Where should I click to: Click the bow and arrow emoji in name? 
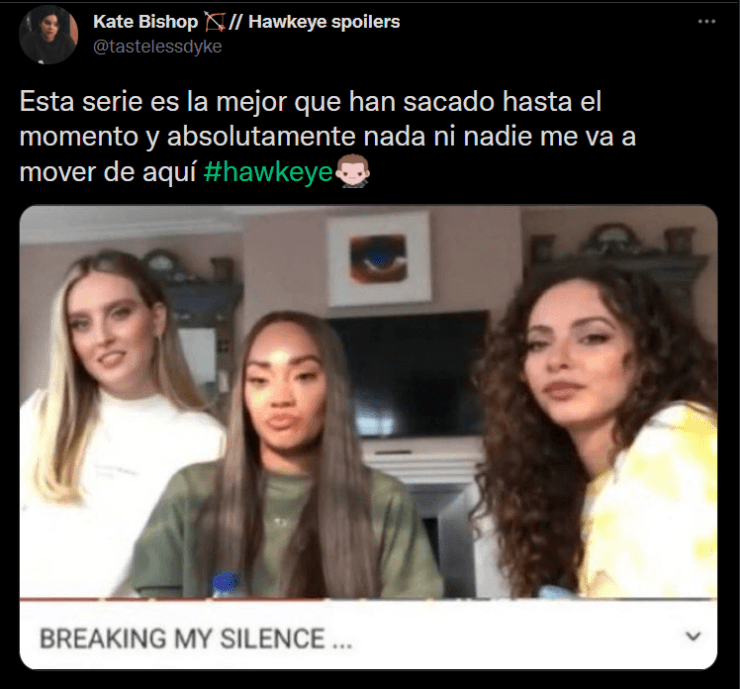214,22
